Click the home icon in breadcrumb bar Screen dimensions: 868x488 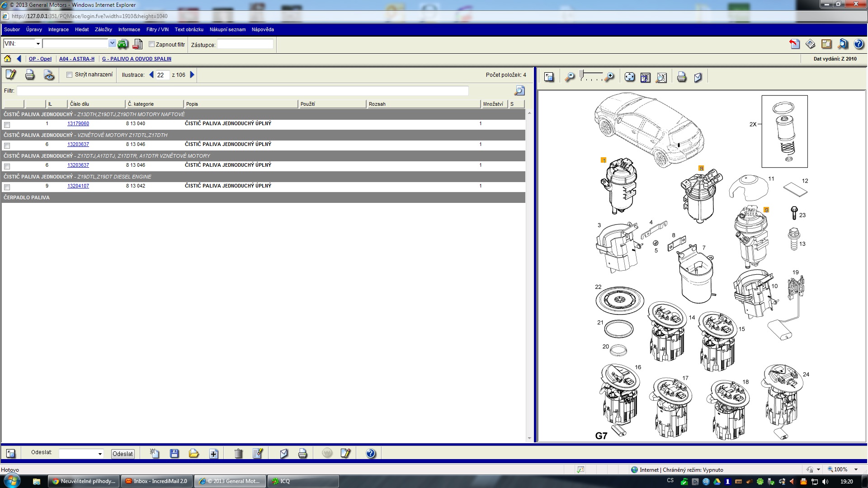click(8, 59)
